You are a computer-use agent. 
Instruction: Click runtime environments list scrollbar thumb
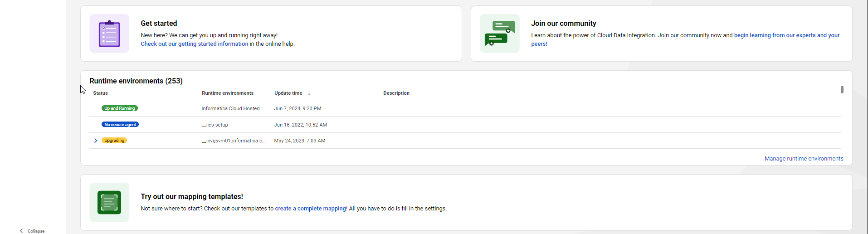click(842, 90)
